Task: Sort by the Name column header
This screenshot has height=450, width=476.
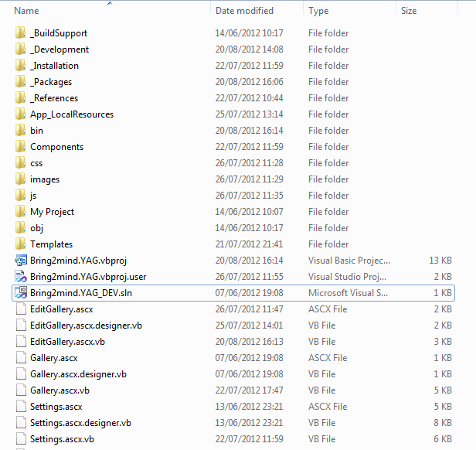Action: click(26, 11)
